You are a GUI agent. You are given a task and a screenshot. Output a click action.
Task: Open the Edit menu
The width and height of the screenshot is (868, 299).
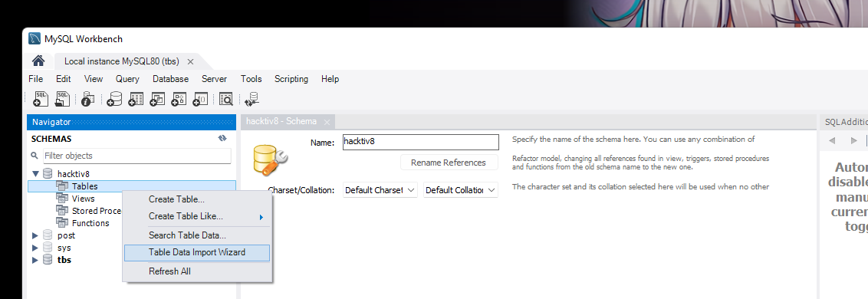pos(63,79)
